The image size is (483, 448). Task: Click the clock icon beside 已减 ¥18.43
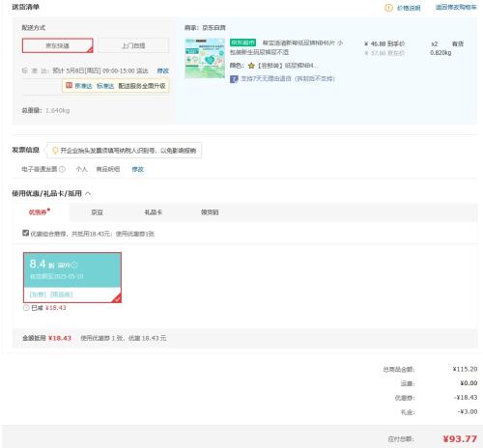26,308
